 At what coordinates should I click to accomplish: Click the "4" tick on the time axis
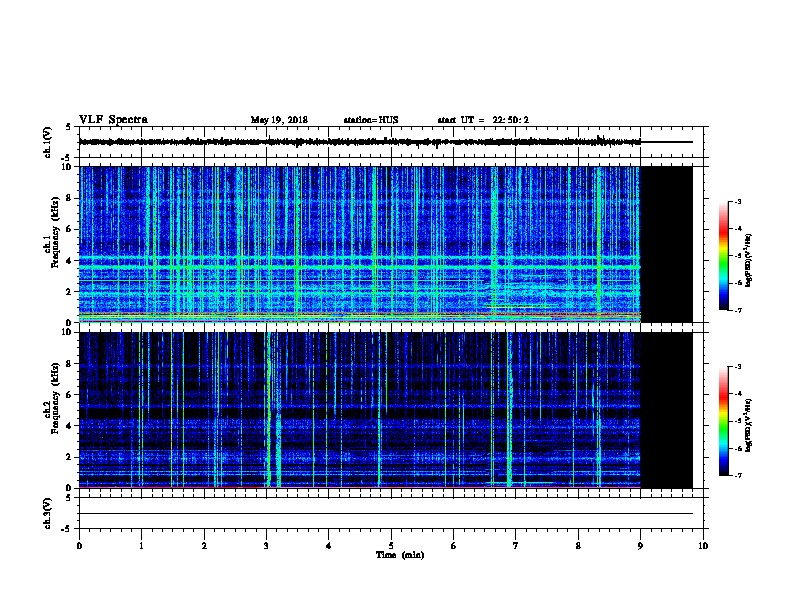tap(328, 545)
